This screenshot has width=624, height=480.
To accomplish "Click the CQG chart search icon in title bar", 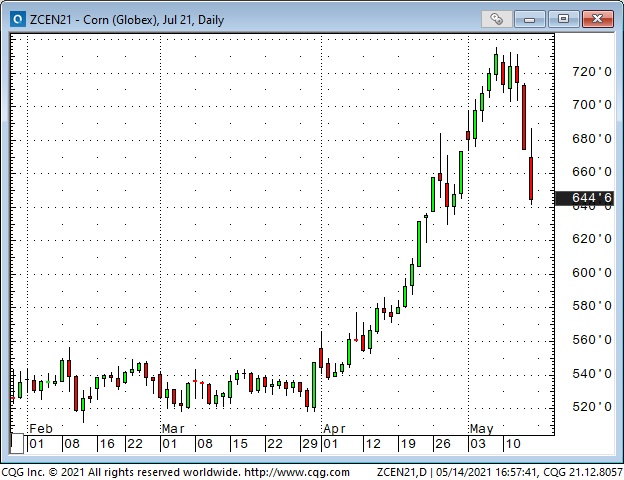I will pyautogui.click(x=18, y=19).
